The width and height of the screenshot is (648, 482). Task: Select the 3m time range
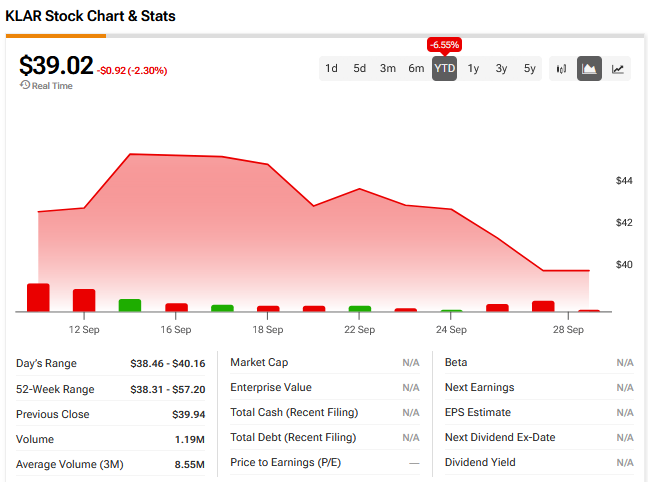388,69
